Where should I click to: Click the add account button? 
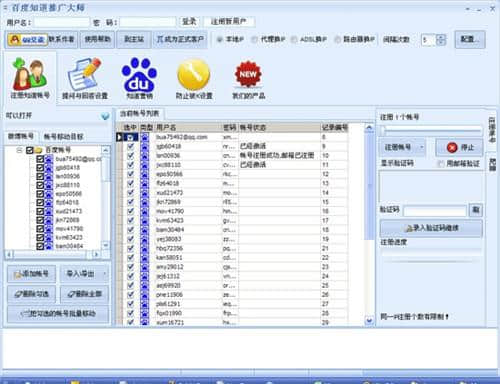coord(31,274)
